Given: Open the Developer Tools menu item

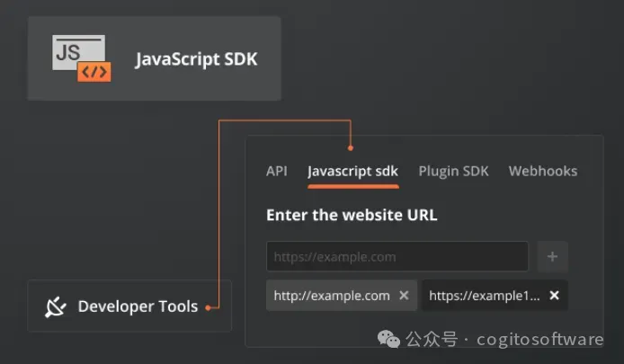Looking at the screenshot, I should pyautogui.click(x=129, y=306).
